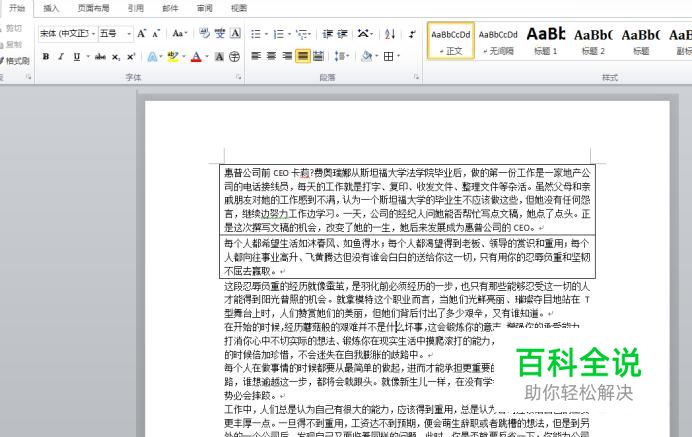This screenshot has height=437, width=692.
Task: Apply multilevel list icon
Action: coord(302,34)
